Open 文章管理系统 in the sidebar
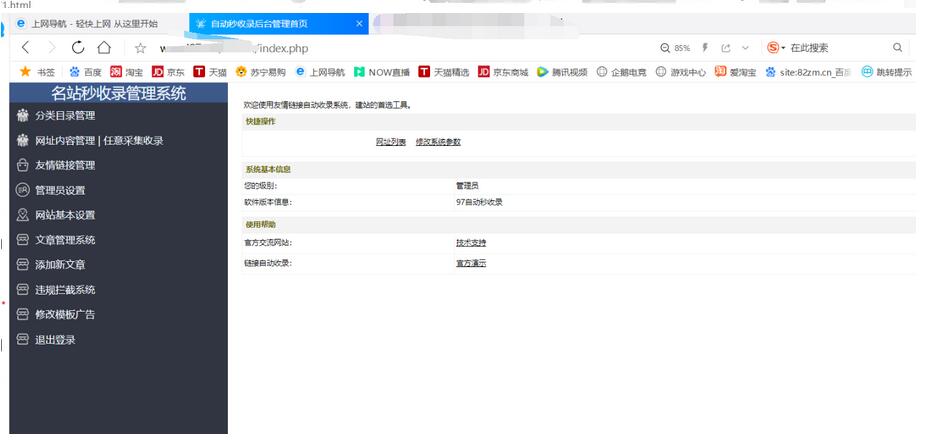The image size is (933, 440). tap(65, 240)
